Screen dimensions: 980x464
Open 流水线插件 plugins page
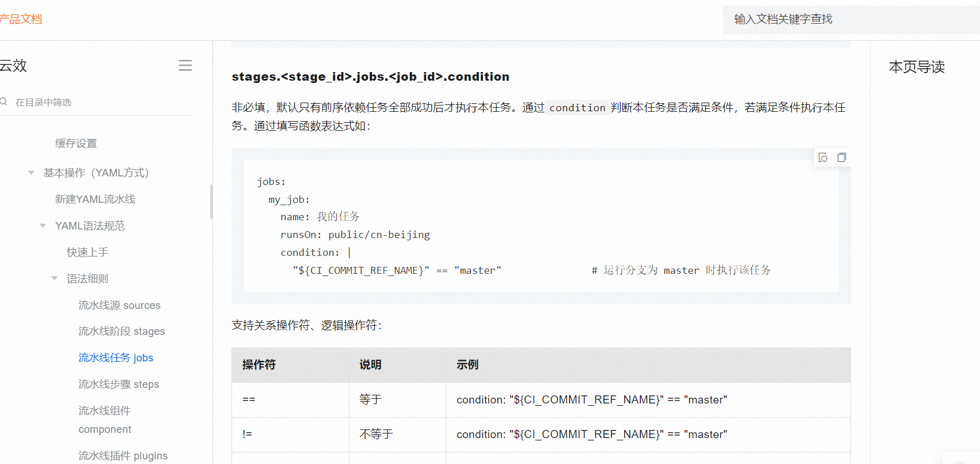[123, 456]
